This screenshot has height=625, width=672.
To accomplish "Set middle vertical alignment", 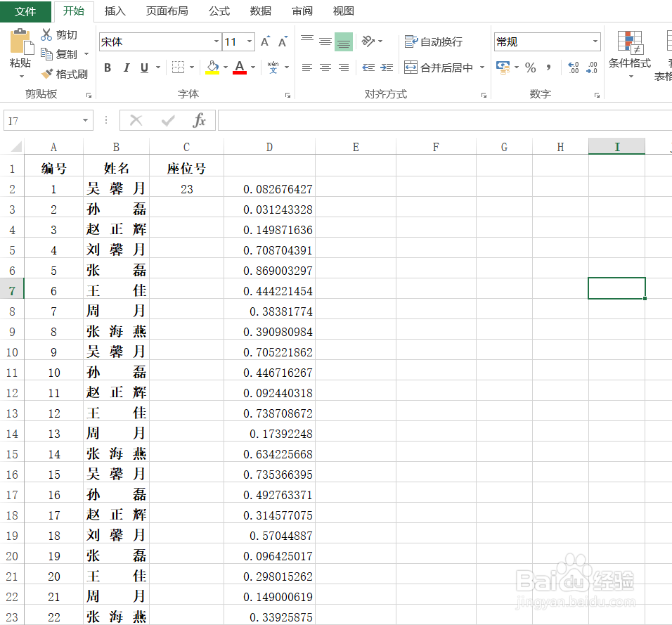I will click(x=325, y=41).
